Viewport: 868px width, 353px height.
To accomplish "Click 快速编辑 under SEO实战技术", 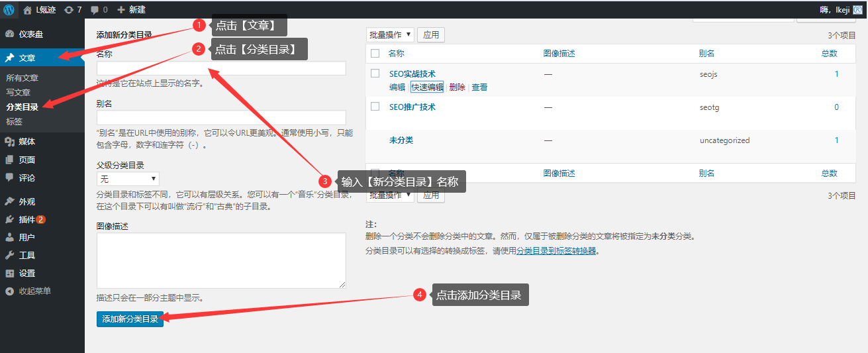I will (427, 87).
